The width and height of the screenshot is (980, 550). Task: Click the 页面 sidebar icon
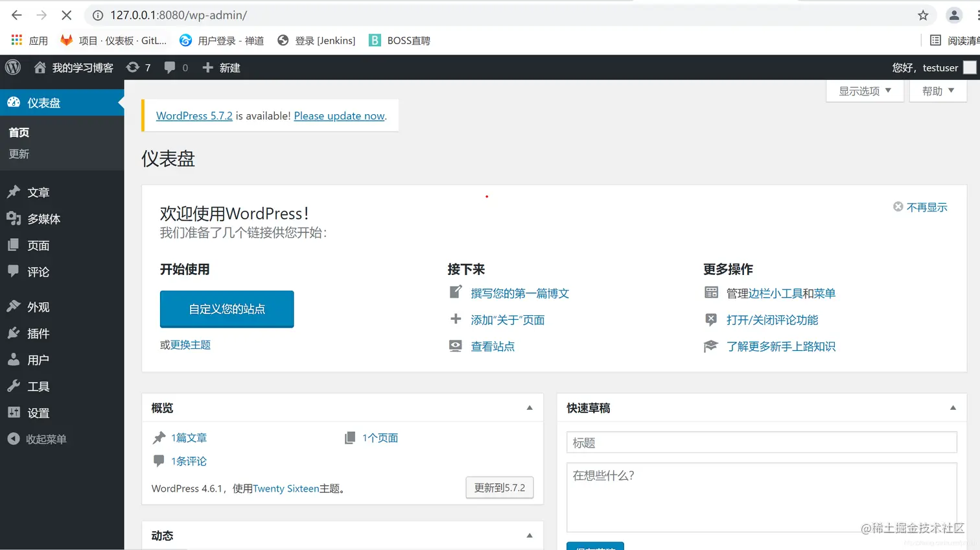click(x=14, y=245)
